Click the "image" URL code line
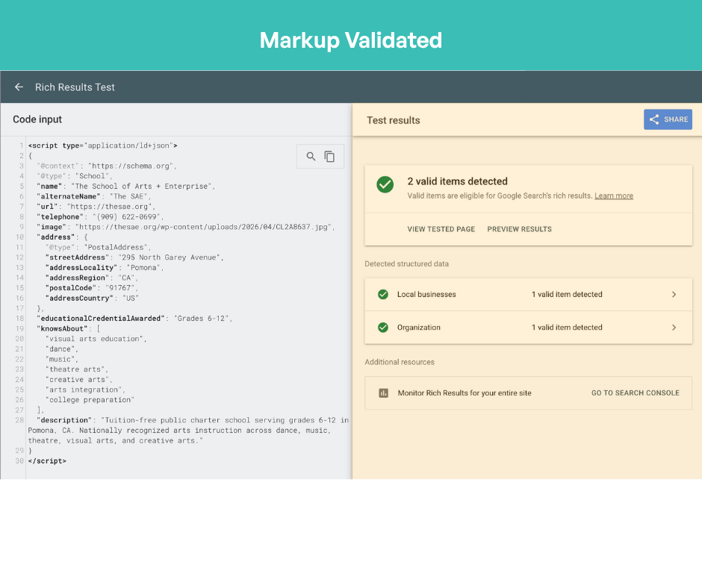This screenshot has height=588, width=702. pyautogui.click(x=186, y=227)
